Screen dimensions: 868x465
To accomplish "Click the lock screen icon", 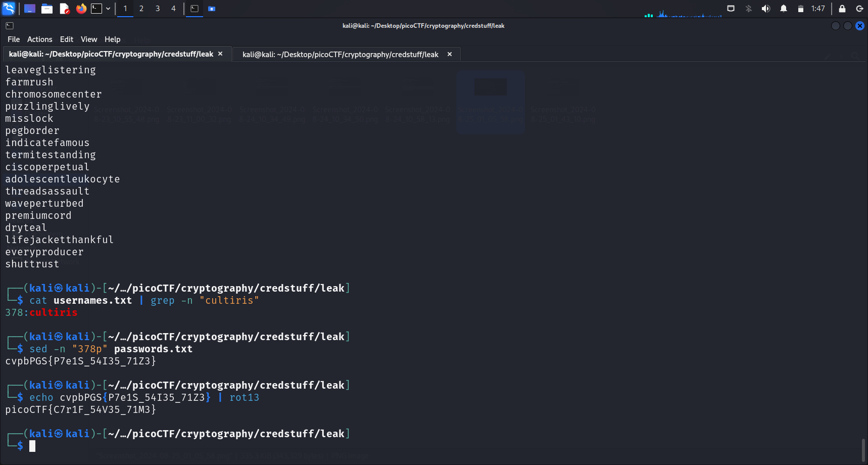I will 842,9.
